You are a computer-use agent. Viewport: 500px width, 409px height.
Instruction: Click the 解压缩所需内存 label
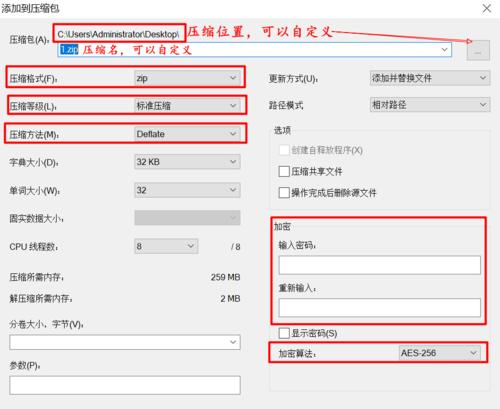pyautogui.click(x=41, y=299)
